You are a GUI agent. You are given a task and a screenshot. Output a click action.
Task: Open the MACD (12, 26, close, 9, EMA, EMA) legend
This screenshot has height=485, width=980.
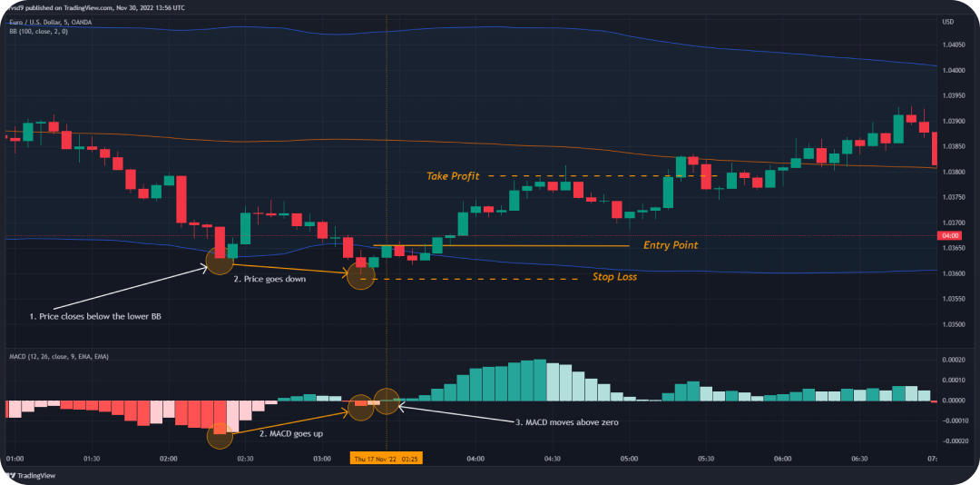pyautogui.click(x=57, y=357)
